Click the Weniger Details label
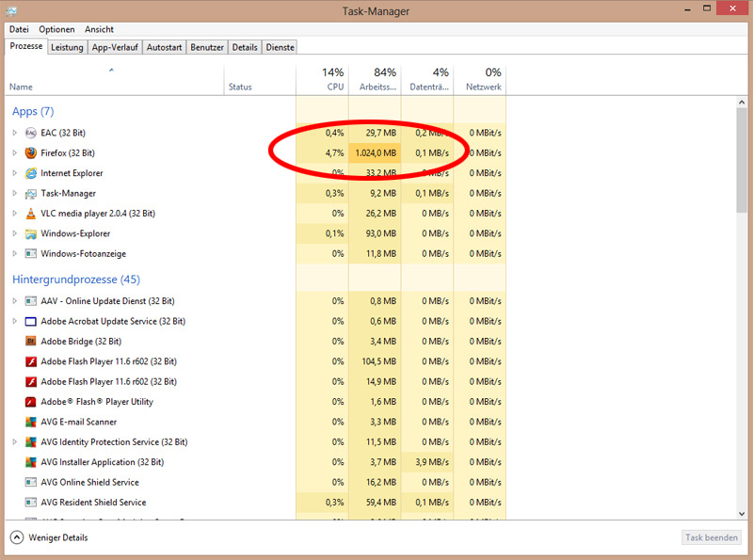 58,538
